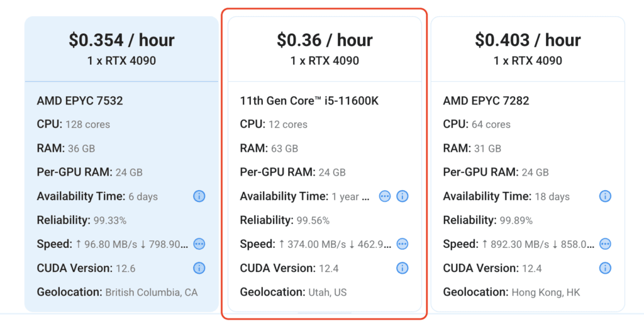
Task: Click CUDA Version 12.6 info icon
Action: [x=199, y=268]
